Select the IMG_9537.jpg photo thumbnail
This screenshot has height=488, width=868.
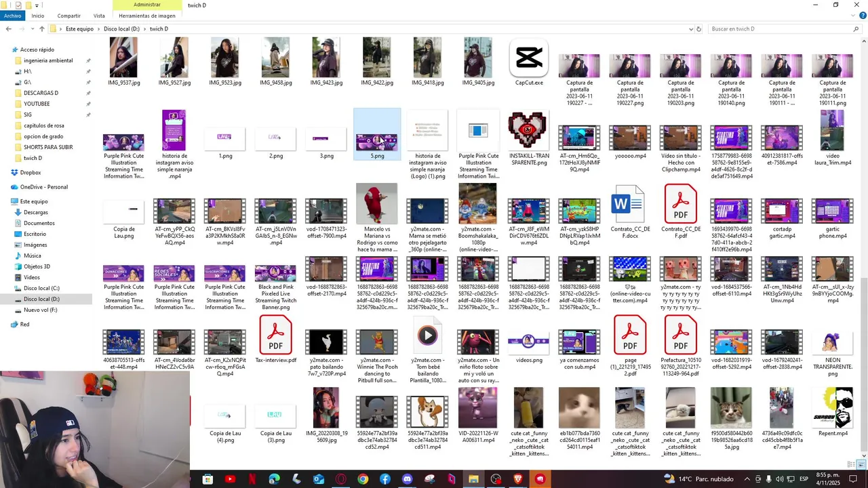[x=123, y=58]
